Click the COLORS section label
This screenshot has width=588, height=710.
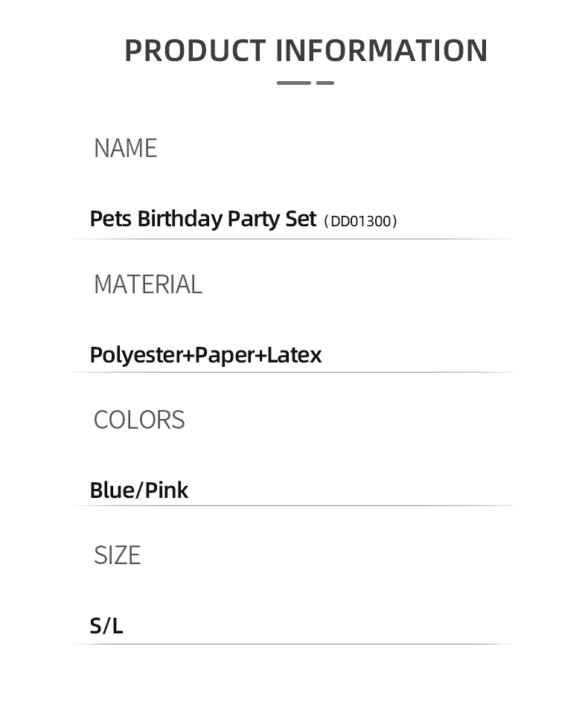[x=139, y=420]
